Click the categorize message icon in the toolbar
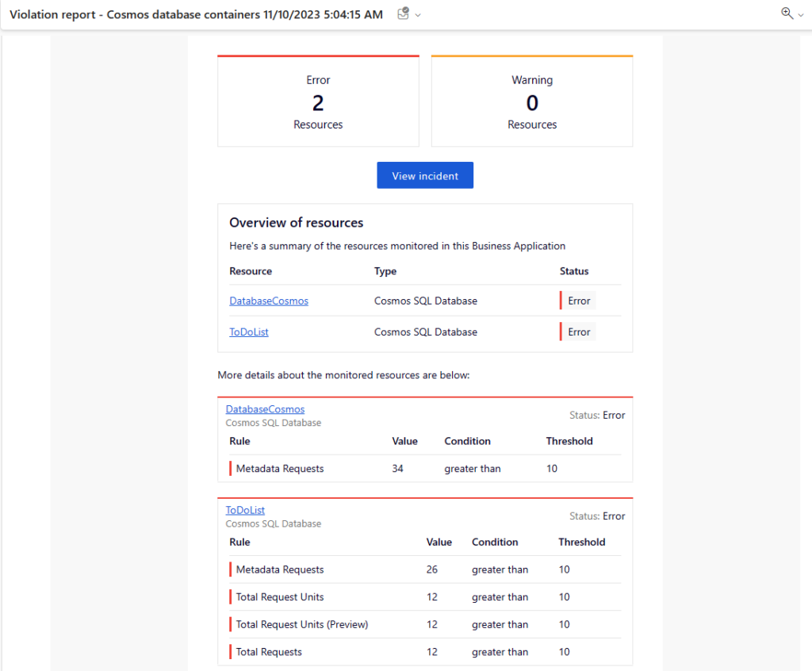812x671 pixels. click(403, 13)
